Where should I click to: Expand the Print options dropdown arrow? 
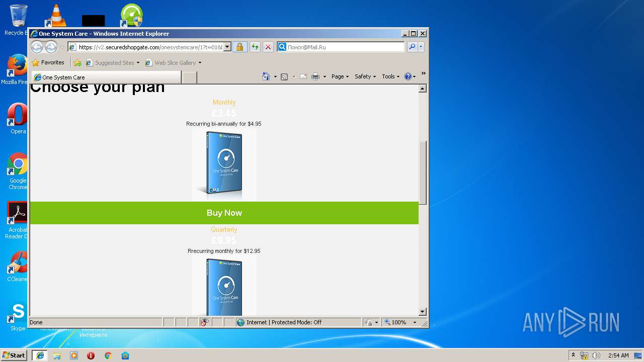(325, 77)
